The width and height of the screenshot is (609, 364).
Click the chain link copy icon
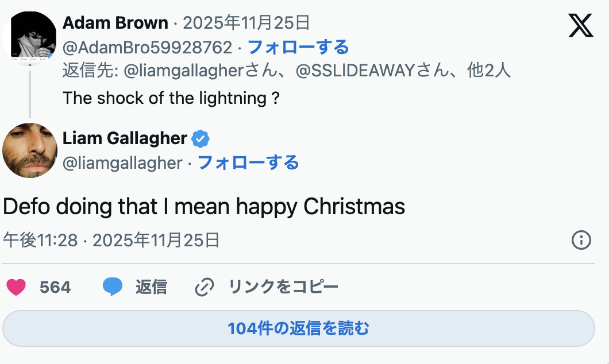pos(205,286)
